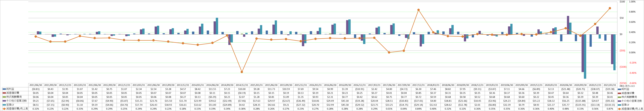644x111 pixels.
Task: Click 減価償却費 cell ($0.19) for 2014/12/31
Action: pos(242,93)
